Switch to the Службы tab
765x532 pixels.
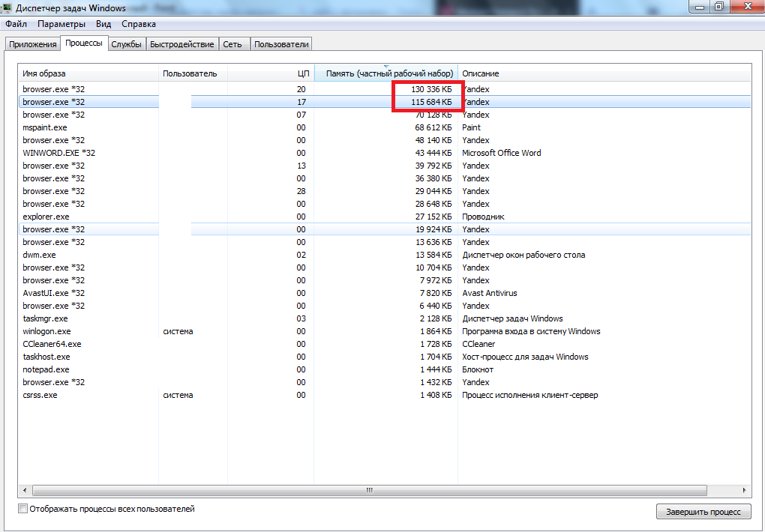pyautogui.click(x=126, y=44)
